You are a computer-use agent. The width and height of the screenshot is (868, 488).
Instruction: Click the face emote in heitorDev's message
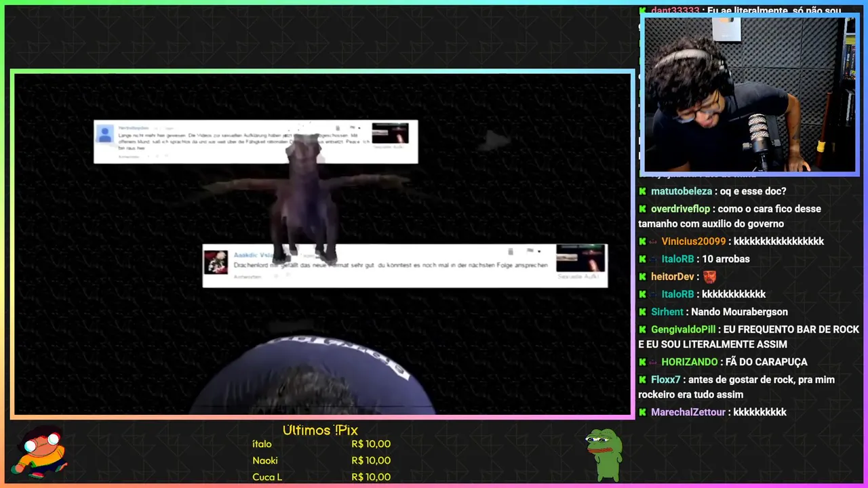pos(709,277)
